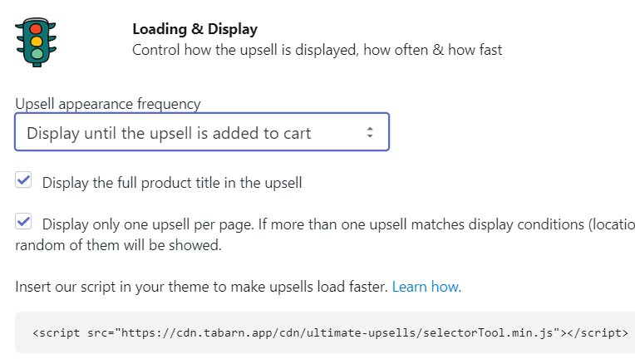
Task: Click the "random of them will be showed" line
Action: point(118,246)
